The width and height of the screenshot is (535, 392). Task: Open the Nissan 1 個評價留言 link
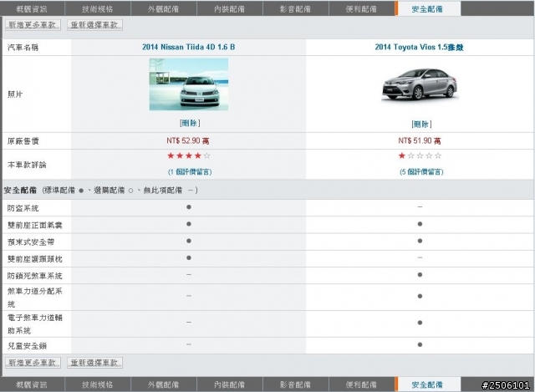[x=190, y=171]
